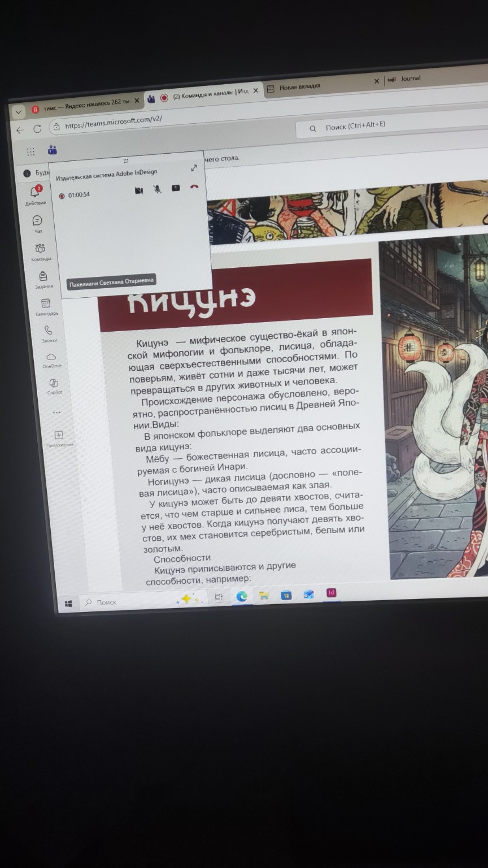Switch to the Новая вкладка tab
This screenshot has height=868, width=488.
pos(299,86)
